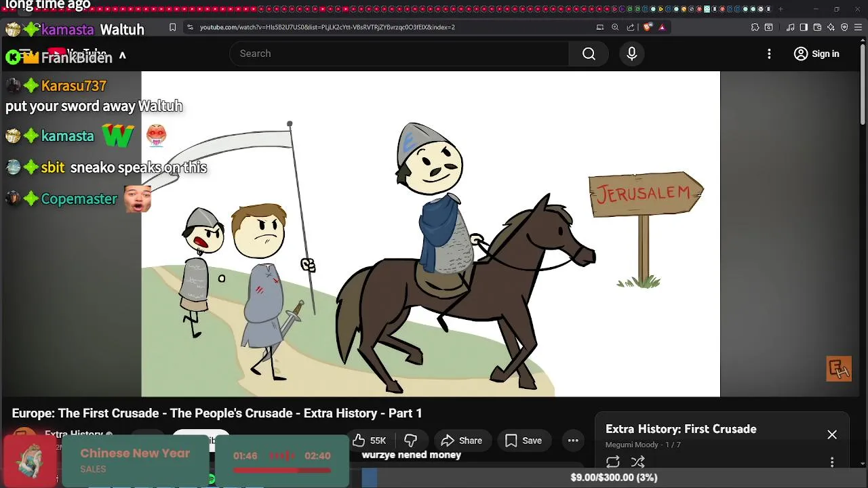Image resolution: width=868 pixels, height=488 pixels.
Task: Open the Brave Wallet icon
Action: [x=817, y=27]
